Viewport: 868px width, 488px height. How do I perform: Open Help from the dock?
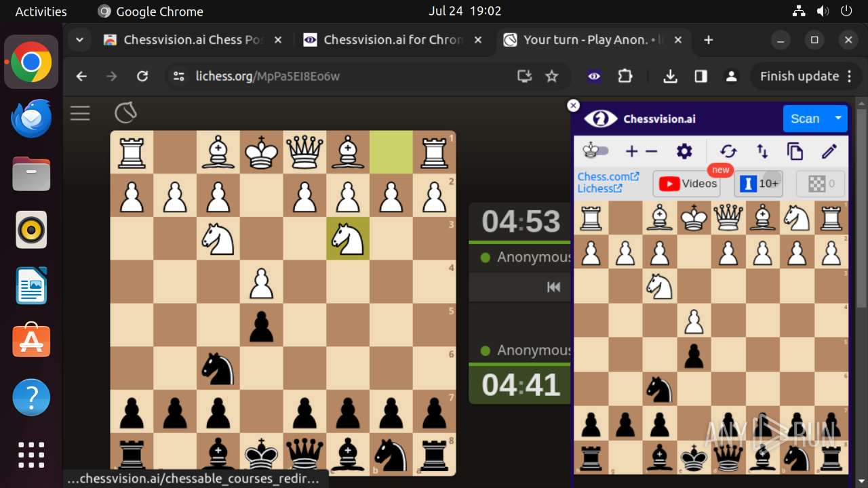pos(31,397)
